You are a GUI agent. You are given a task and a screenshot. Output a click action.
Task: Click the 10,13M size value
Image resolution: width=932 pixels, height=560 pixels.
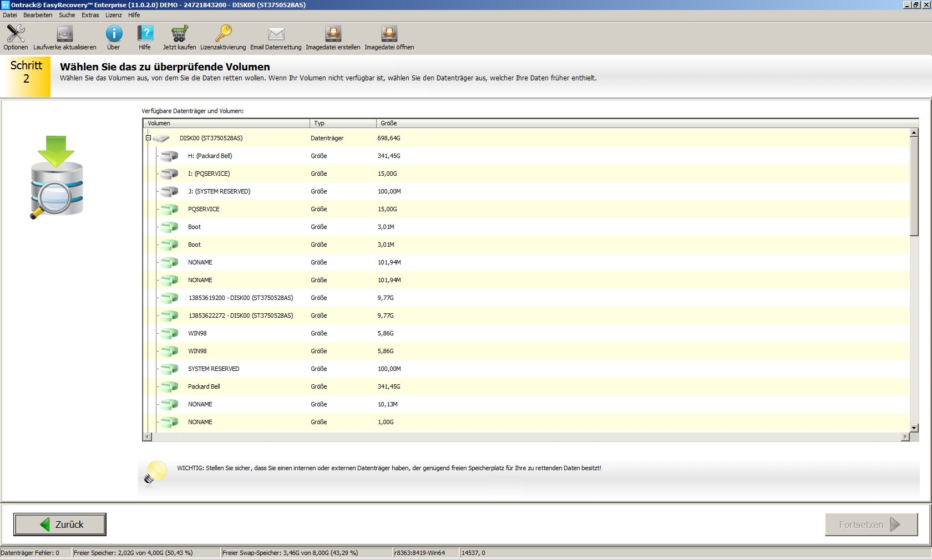click(x=388, y=404)
